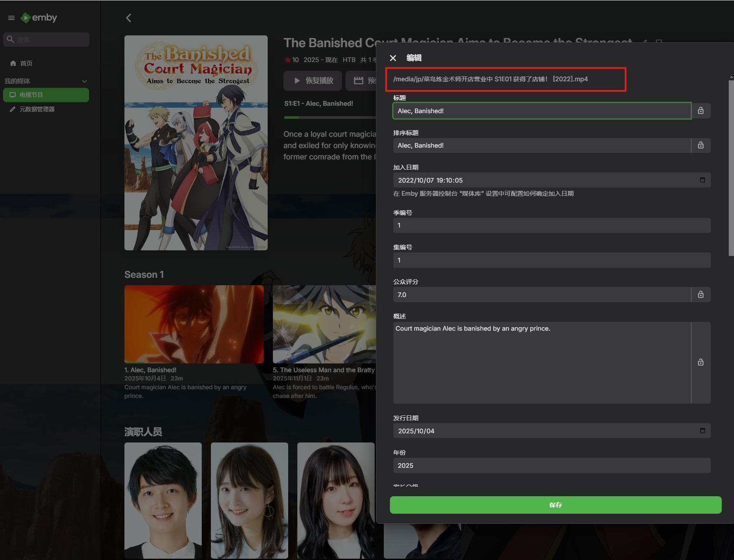
Task: Click the "S1:E1 - Alec, Banished!" text
Action: [319, 104]
